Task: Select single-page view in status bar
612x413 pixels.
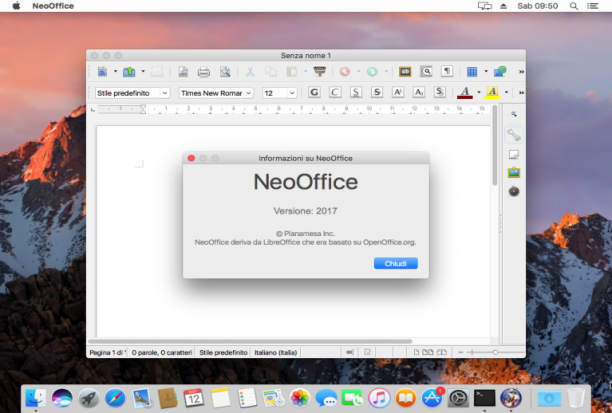Action: point(416,352)
